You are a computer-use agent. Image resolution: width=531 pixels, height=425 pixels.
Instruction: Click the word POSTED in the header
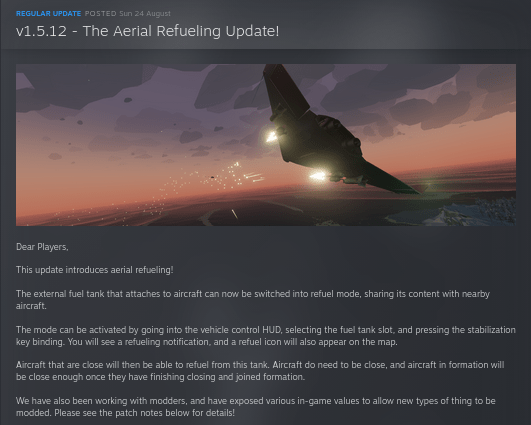pyautogui.click(x=101, y=14)
